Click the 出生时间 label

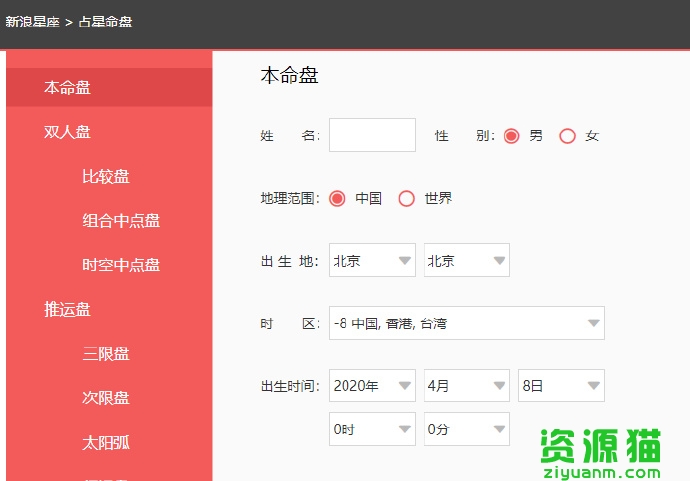[290, 386]
